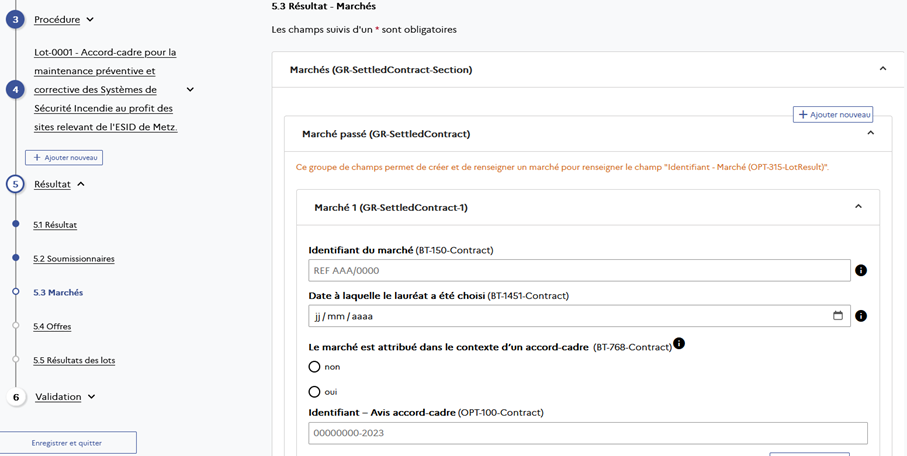907x456 pixels.
Task: Collapse the Marchés (GR-SettledContract-Section) panel
Action: [883, 69]
